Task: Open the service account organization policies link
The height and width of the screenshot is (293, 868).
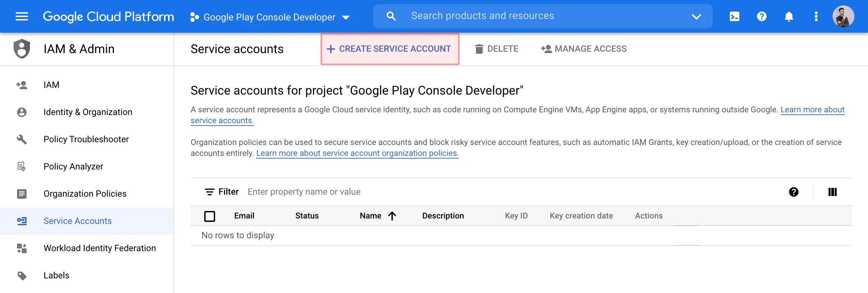Action: click(x=357, y=153)
